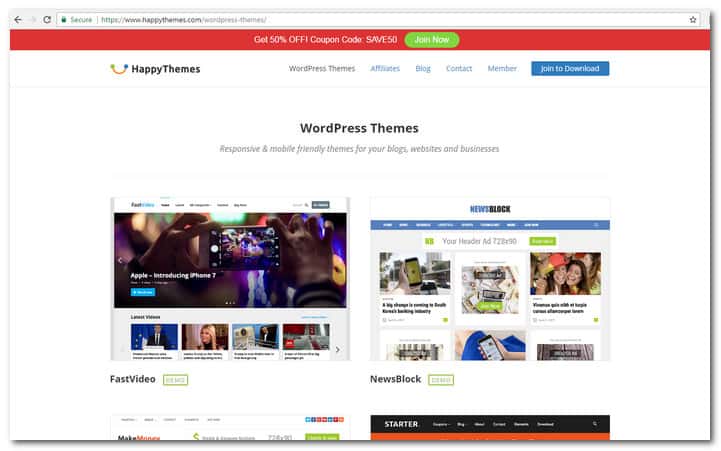Open the Member navigation link
This screenshot has width=721, height=451.
tap(502, 69)
